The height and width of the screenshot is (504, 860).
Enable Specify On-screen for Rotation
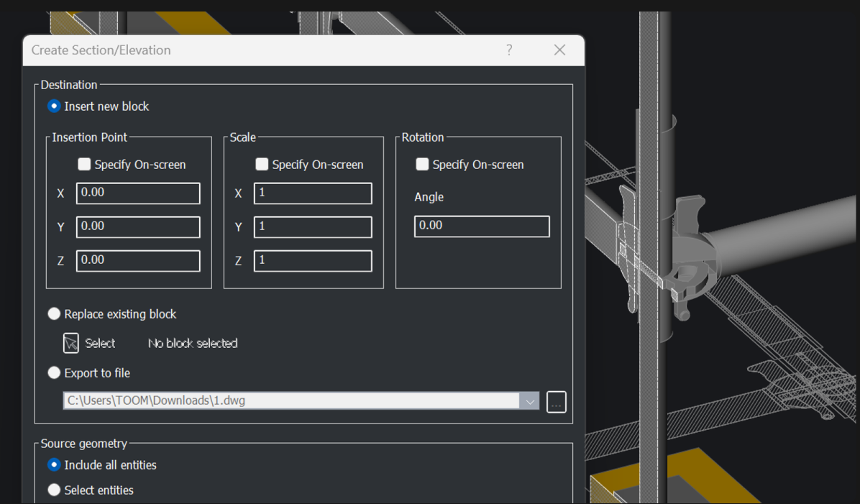pyautogui.click(x=422, y=164)
